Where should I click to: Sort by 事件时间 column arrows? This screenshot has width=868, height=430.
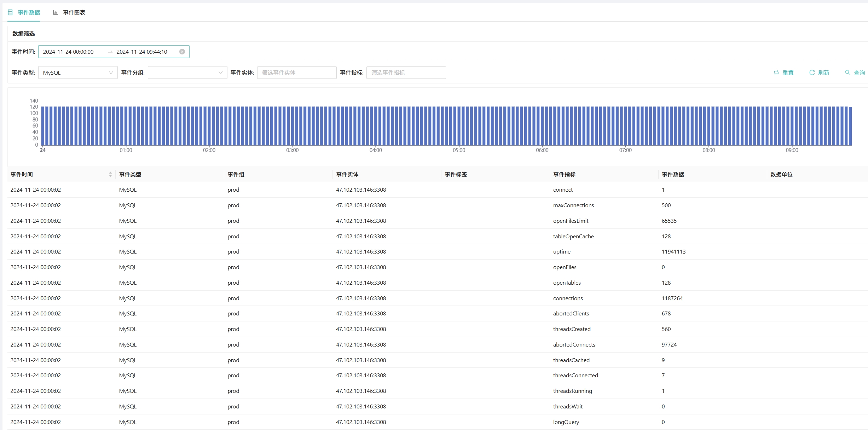[x=110, y=174]
